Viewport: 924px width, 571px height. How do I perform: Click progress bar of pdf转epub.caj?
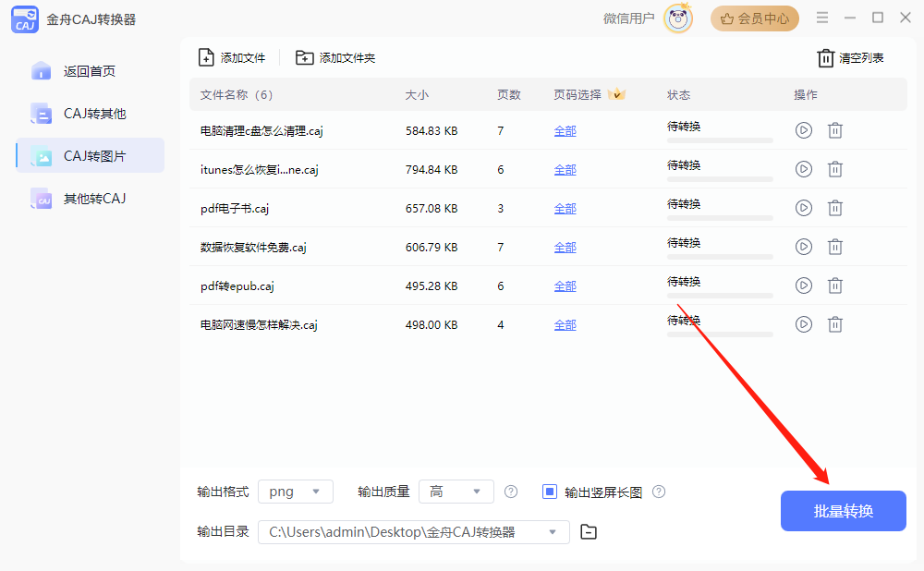(x=720, y=296)
